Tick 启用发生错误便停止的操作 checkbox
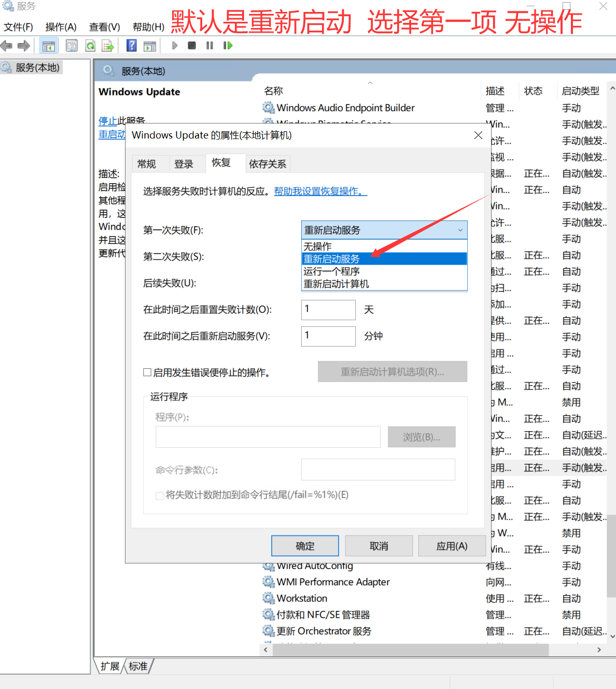616x689 pixels. pyautogui.click(x=147, y=372)
